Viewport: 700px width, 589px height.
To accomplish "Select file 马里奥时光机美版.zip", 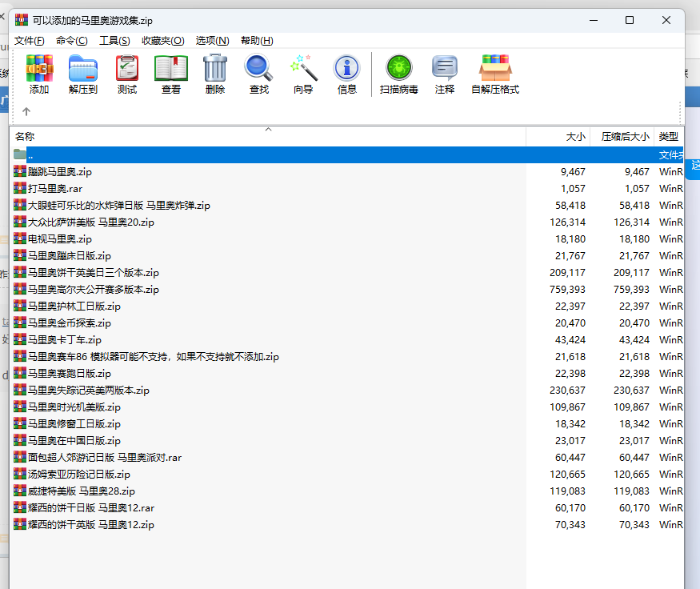I will click(x=74, y=407).
